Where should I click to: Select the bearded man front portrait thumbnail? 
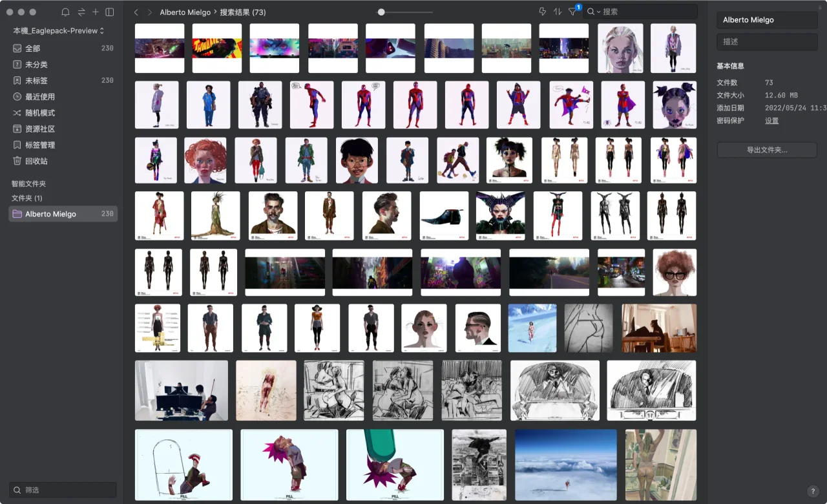click(x=273, y=216)
